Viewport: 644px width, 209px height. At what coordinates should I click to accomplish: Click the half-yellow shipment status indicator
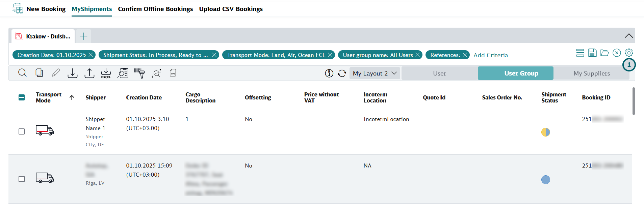pos(545,132)
